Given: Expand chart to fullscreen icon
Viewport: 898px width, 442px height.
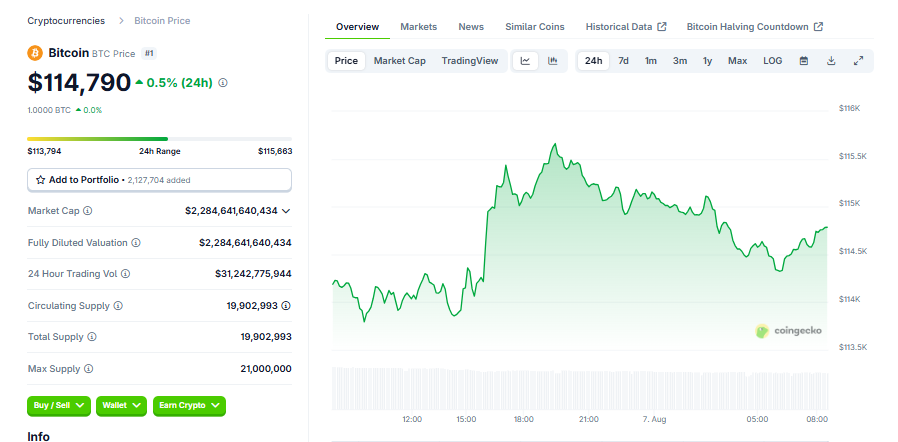Looking at the screenshot, I should pos(858,61).
